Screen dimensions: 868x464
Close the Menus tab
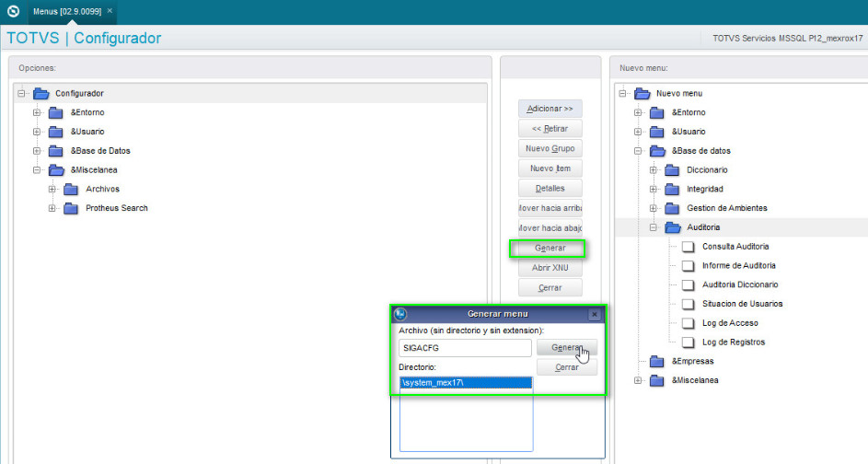(x=110, y=10)
